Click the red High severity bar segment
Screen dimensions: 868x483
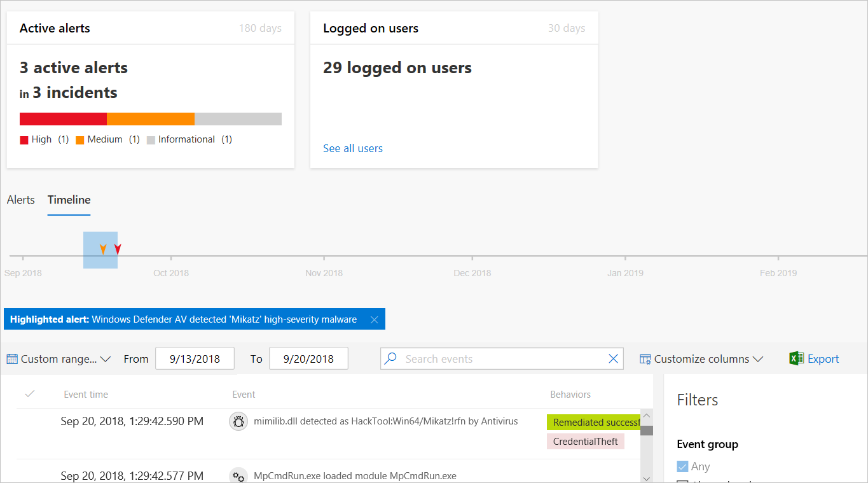[x=63, y=119]
